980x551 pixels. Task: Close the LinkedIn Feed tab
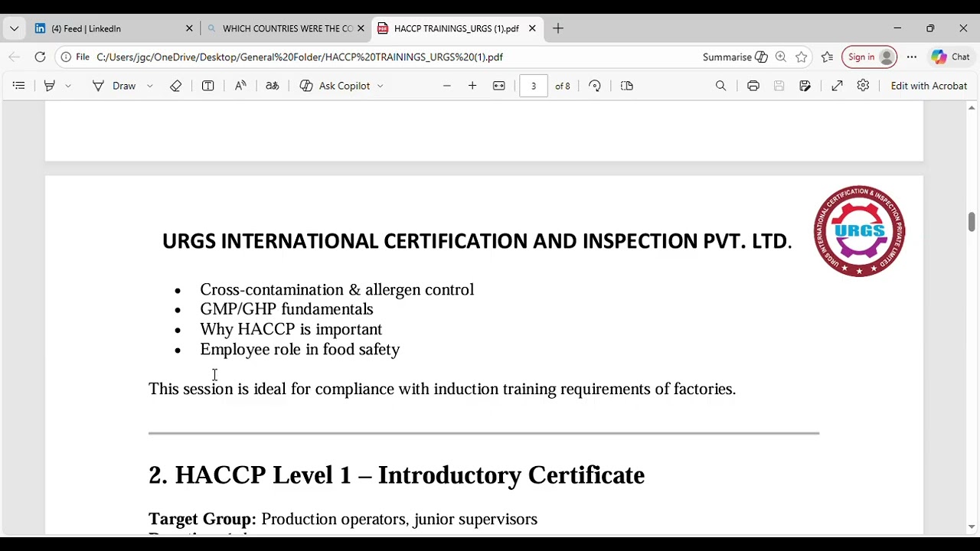click(189, 28)
